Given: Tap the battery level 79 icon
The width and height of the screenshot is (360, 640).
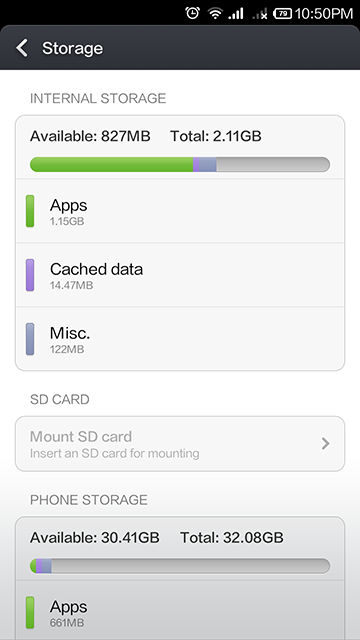Looking at the screenshot, I should (282, 14).
